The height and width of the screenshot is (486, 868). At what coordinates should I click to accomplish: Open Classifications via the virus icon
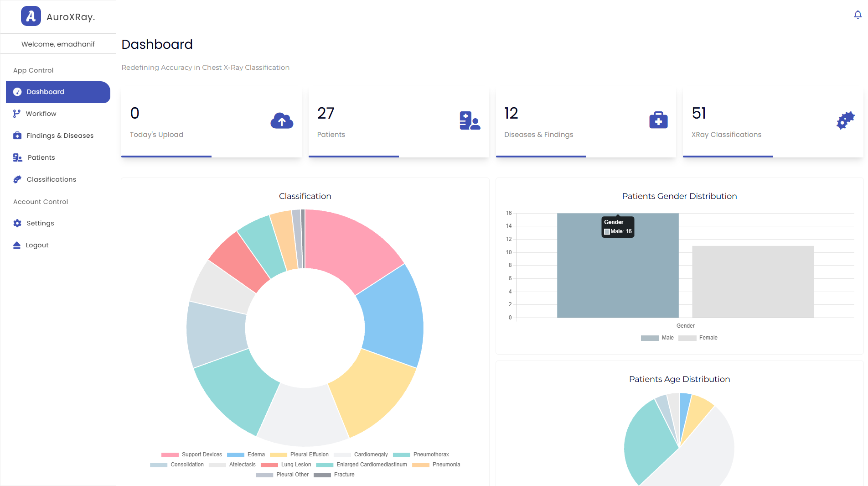pyautogui.click(x=17, y=179)
